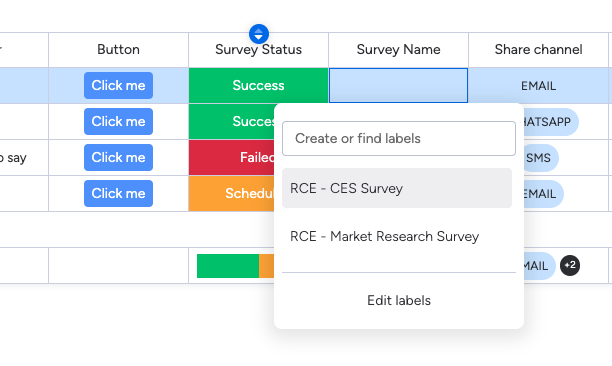Click the Click me button beside Failed status

tap(118, 157)
